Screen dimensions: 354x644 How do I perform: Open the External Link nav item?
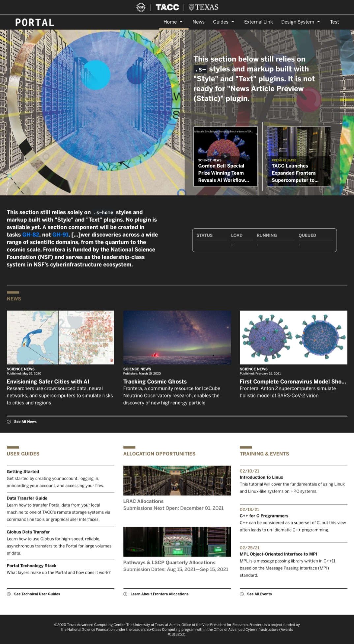[x=258, y=22]
